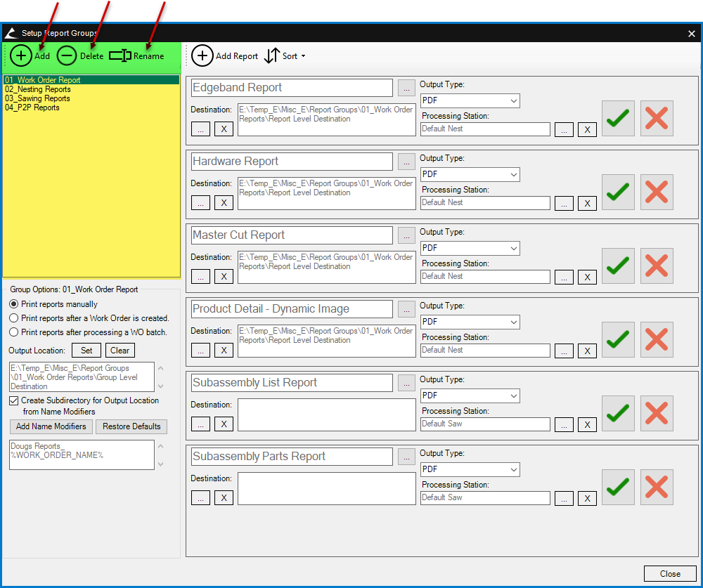The image size is (703, 588).
Task: Browse report name for Product Detail report
Action: (x=406, y=309)
